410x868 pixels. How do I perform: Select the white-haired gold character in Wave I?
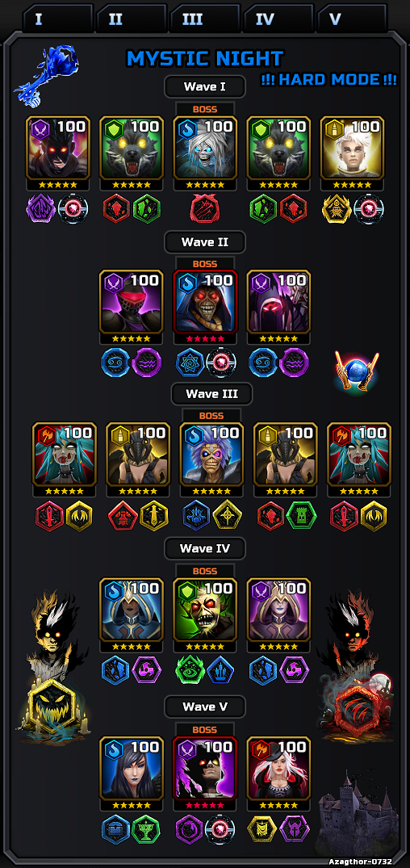click(352, 147)
